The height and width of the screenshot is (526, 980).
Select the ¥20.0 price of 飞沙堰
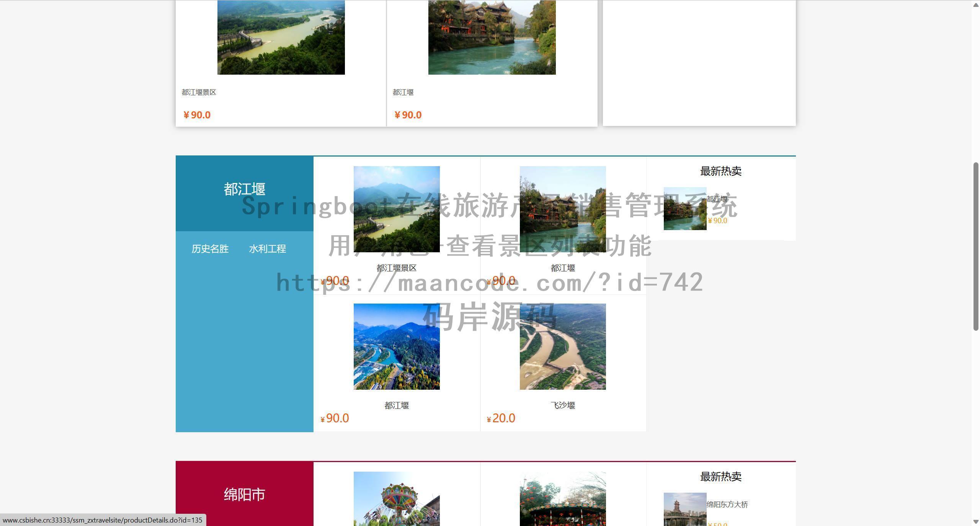tap(501, 418)
